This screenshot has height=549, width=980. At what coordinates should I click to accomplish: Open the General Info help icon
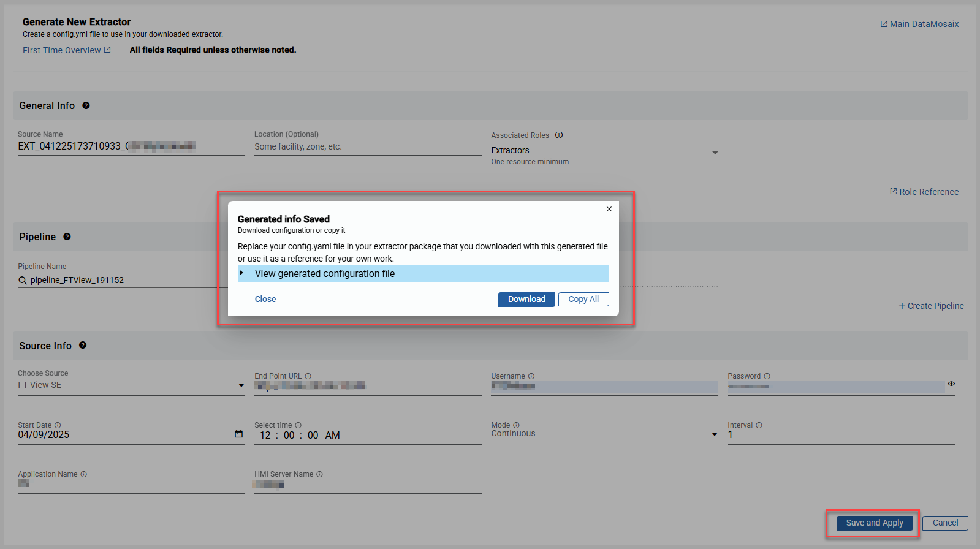click(x=86, y=105)
